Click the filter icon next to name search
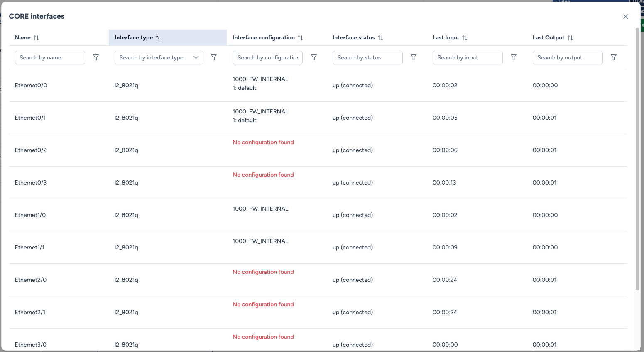Image resolution: width=644 pixels, height=352 pixels. pos(96,57)
